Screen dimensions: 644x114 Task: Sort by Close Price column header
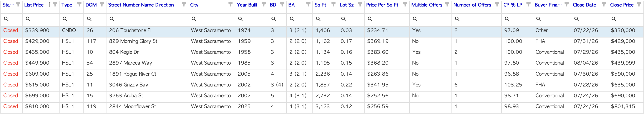click(x=622, y=5)
